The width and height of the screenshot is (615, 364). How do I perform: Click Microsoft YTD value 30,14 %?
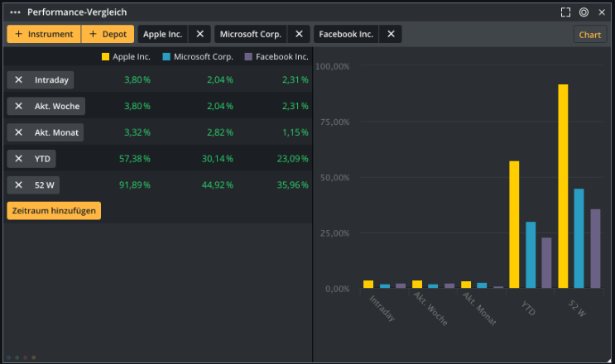[x=218, y=159]
